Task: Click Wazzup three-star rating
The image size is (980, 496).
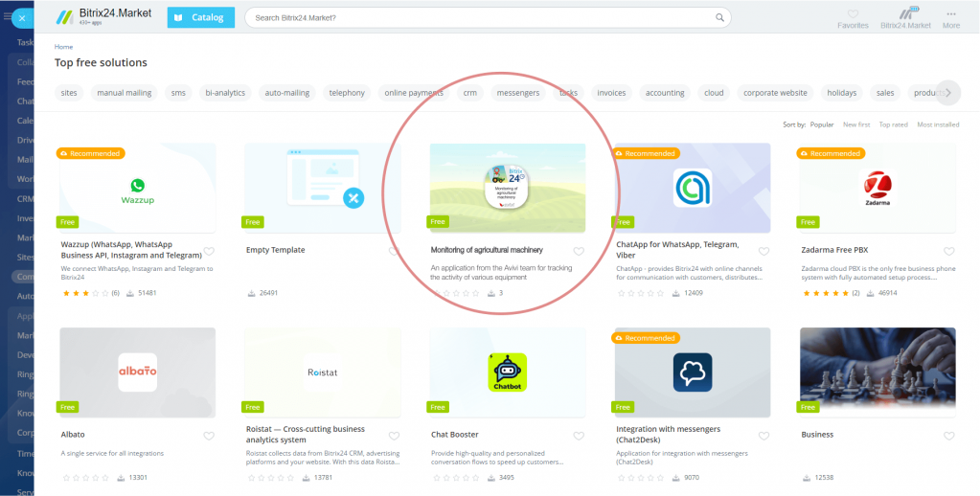Action: coord(85,293)
